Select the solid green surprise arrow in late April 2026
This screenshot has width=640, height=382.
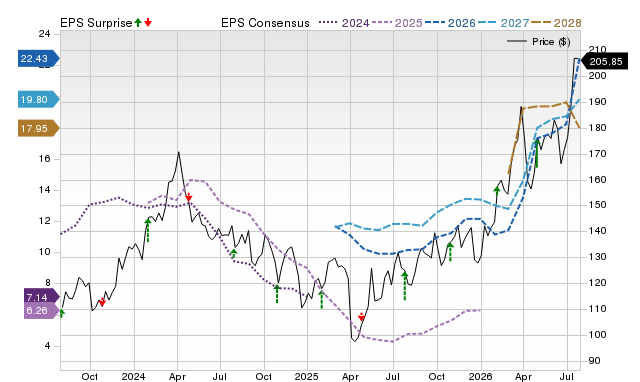537,153
